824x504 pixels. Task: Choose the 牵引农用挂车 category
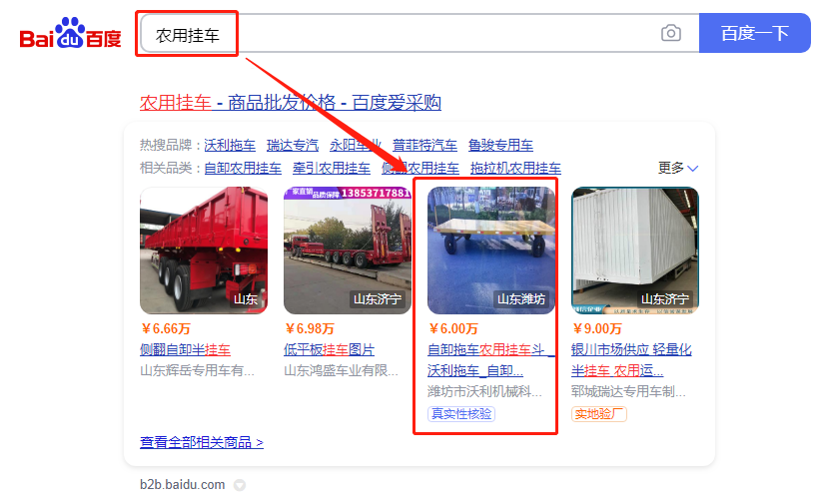[x=331, y=168]
